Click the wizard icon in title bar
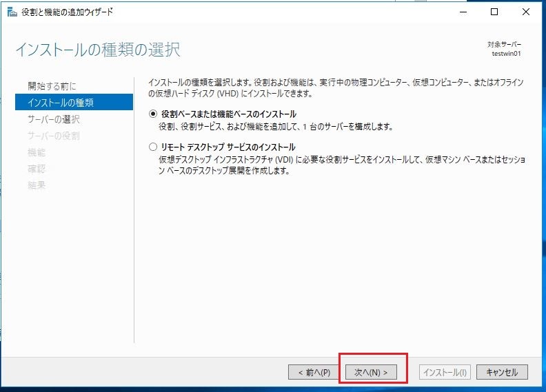The image size is (546, 392). [x=12, y=12]
